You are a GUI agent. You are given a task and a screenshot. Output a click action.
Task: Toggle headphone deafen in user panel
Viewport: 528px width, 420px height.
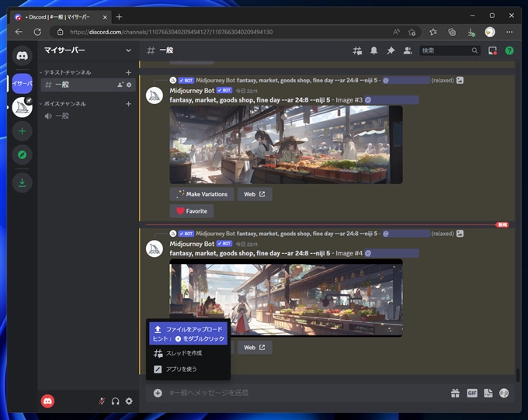[116, 401]
